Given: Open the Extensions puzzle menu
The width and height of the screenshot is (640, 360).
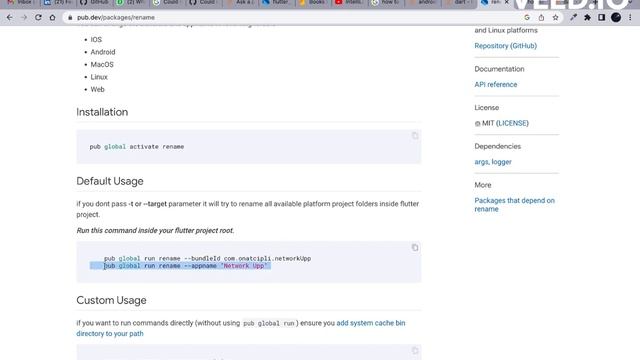Looking at the screenshot, I should pos(587,18).
